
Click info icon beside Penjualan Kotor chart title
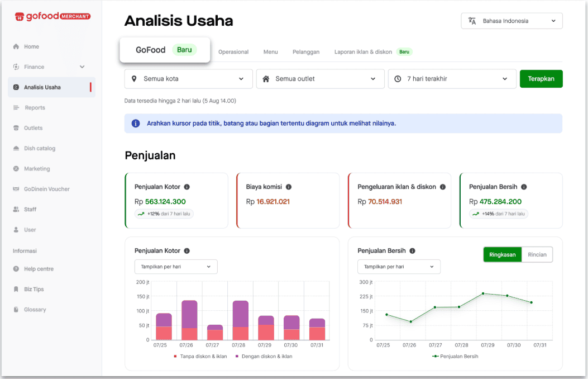tap(187, 250)
